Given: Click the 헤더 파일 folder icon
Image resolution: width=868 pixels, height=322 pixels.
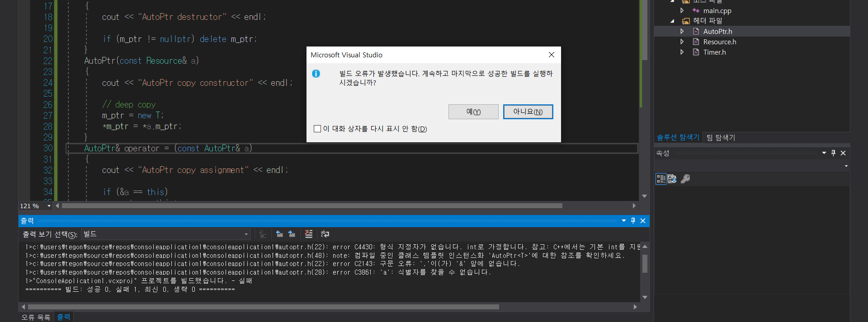Looking at the screenshot, I should coord(686,21).
